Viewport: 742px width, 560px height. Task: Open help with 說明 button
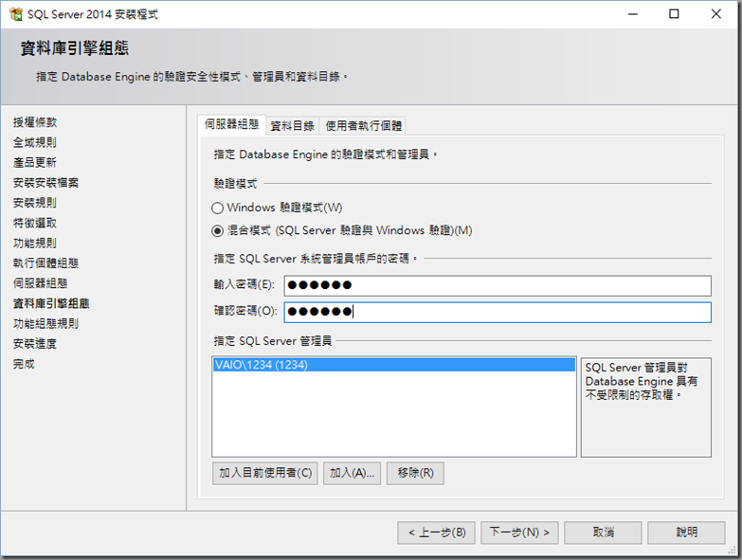[686, 533]
